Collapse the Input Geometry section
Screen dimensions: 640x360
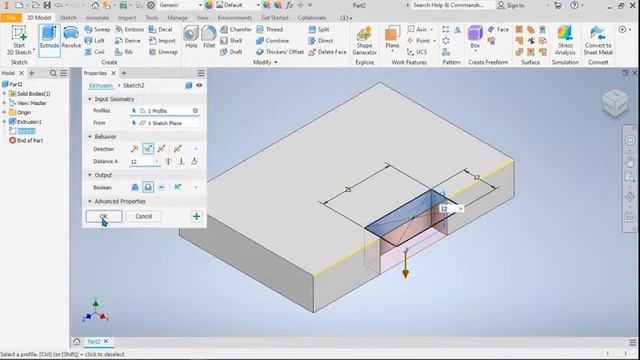(90, 99)
